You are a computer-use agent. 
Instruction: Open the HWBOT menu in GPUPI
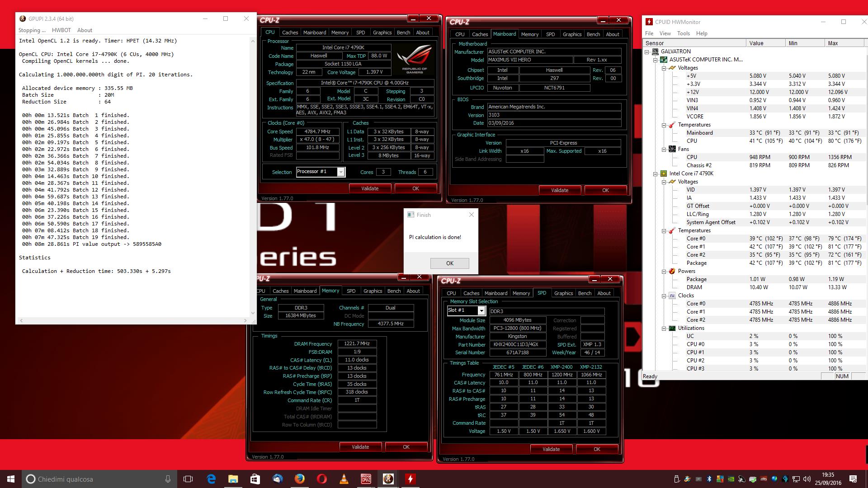[61, 30]
